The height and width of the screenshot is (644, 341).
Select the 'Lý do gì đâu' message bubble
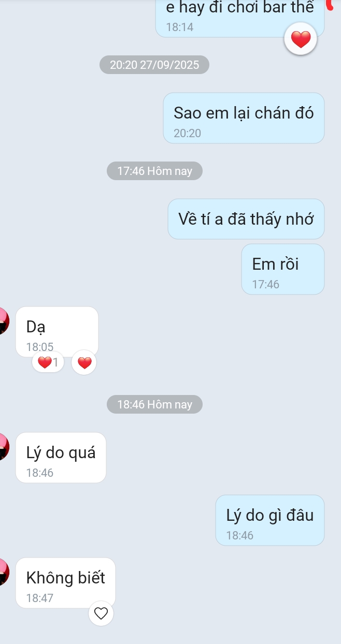point(270,520)
